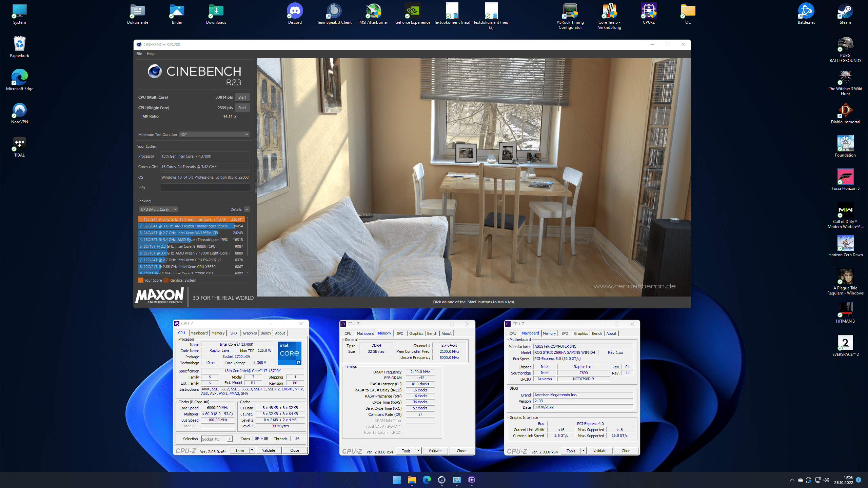Click Cinebench icon in taskbar
Screen dimensions: 868x488
coord(441,480)
